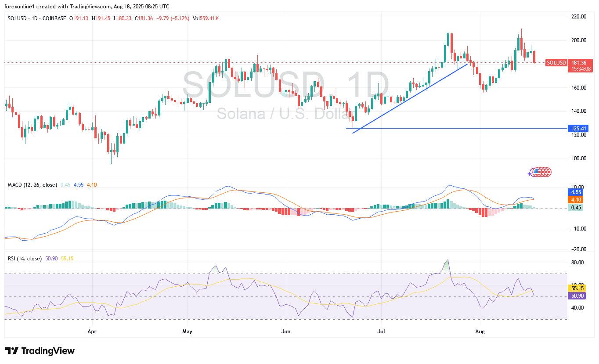Viewport: 599px width, 364px height.
Task: Click the yellow 55.15 tag on RSI scale
Action: (577, 288)
